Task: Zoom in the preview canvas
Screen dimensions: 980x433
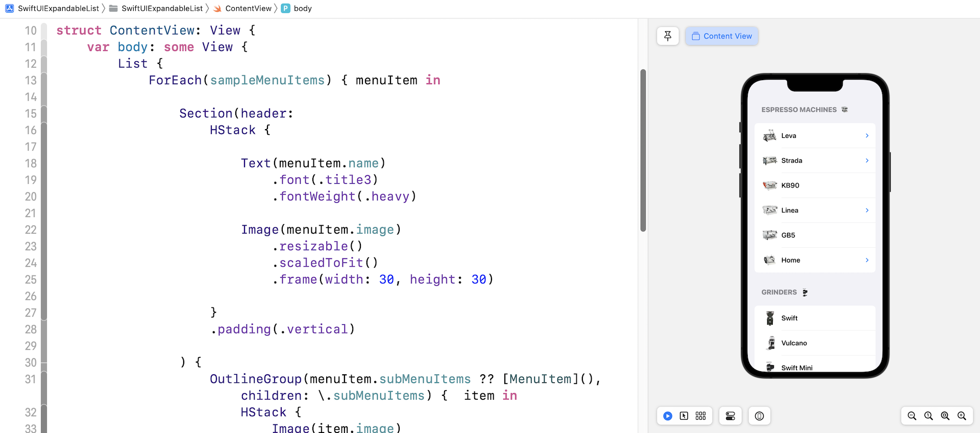Action: [962, 416]
